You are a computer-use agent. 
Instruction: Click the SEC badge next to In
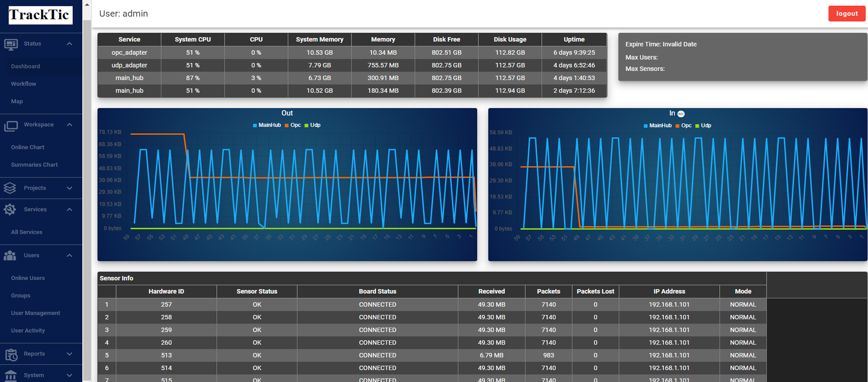681,114
